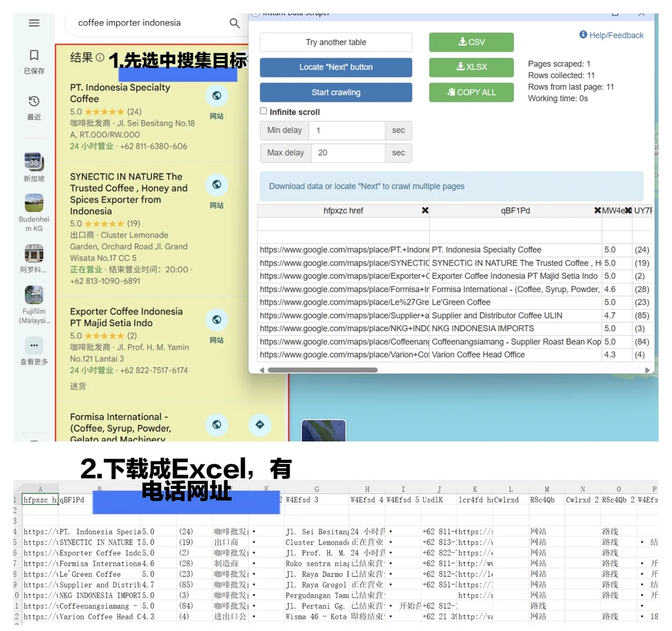Remove the qBF1Pd column

click(x=597, y=210)
